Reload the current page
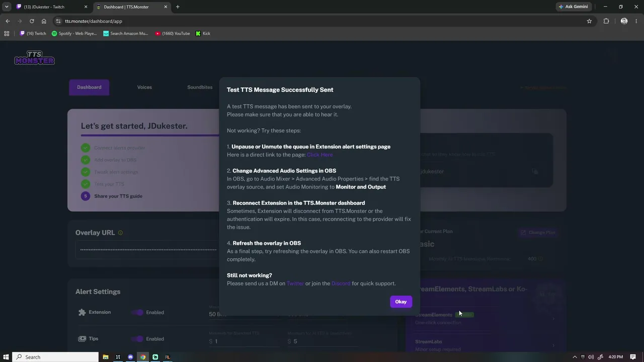 [32, 21]
